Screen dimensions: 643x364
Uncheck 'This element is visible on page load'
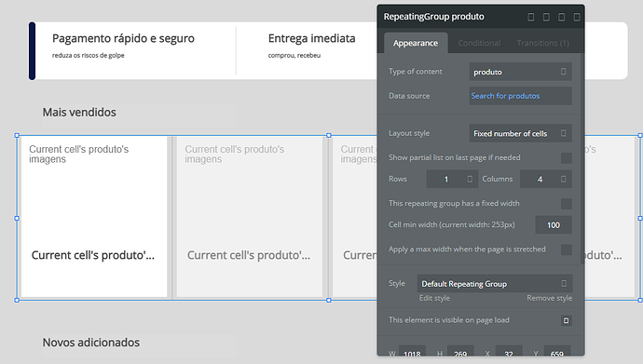[x=566, y=320]
